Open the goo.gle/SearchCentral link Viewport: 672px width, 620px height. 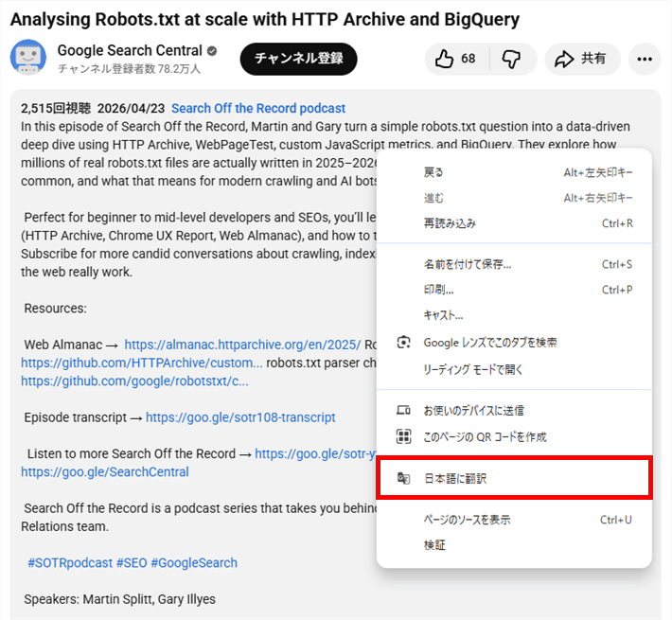105,471
